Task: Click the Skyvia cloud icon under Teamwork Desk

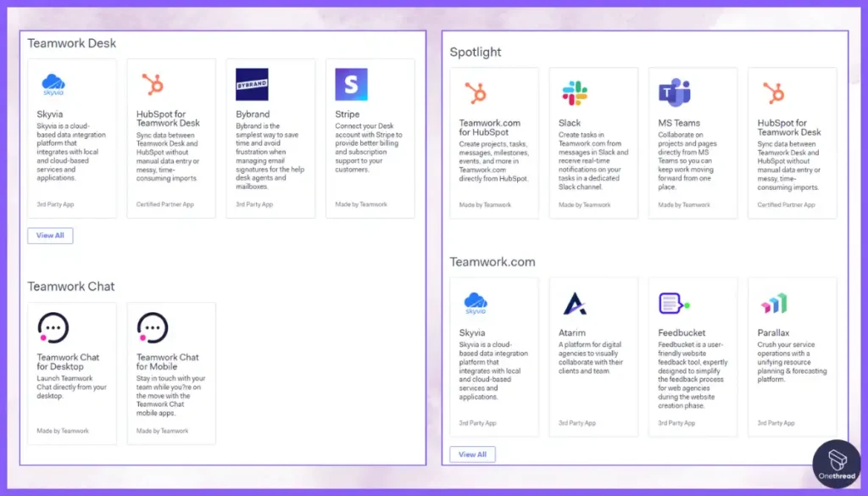Action: click(53, 85)
